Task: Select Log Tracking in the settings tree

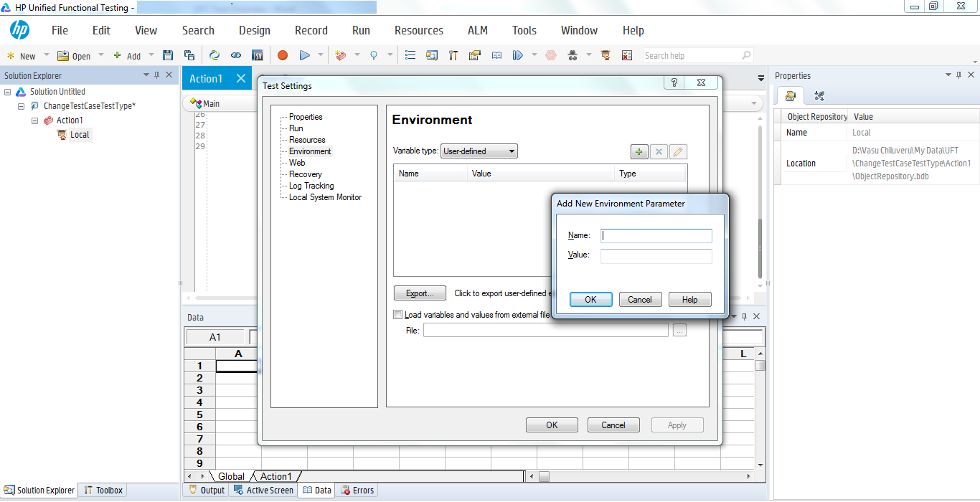Action: click(311, 186)
